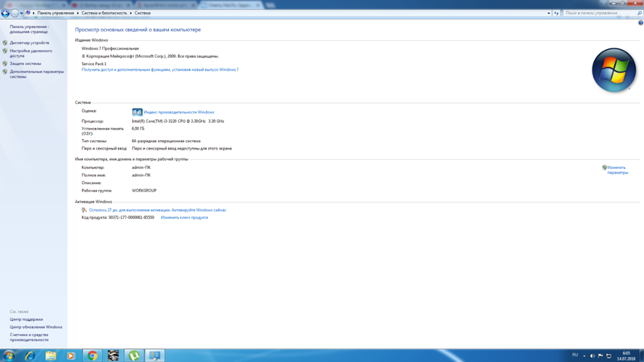
Task: Open the clock showing 14.07.2018
Action: 626,356
